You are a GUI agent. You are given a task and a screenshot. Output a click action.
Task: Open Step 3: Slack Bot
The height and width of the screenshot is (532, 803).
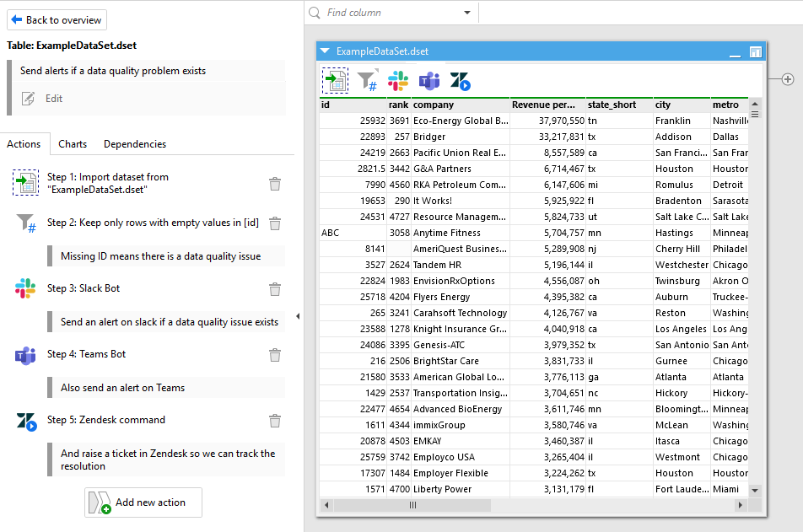(84, 288)
